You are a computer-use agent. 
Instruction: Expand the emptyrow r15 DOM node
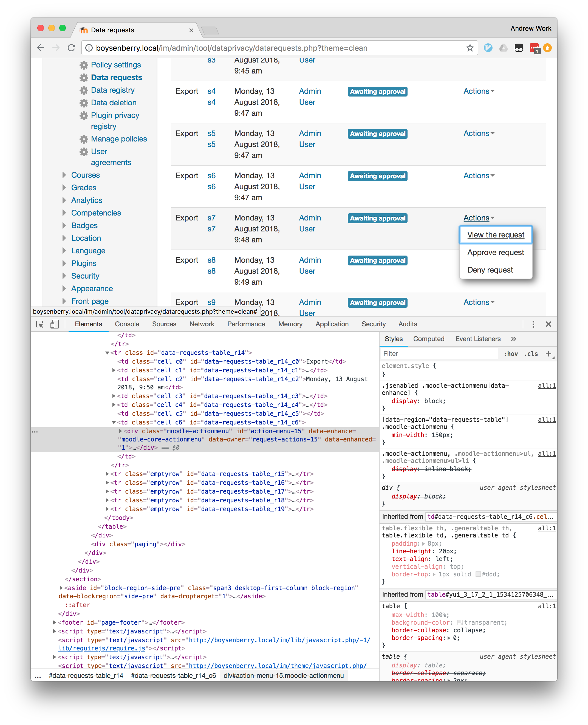(107, 474)
